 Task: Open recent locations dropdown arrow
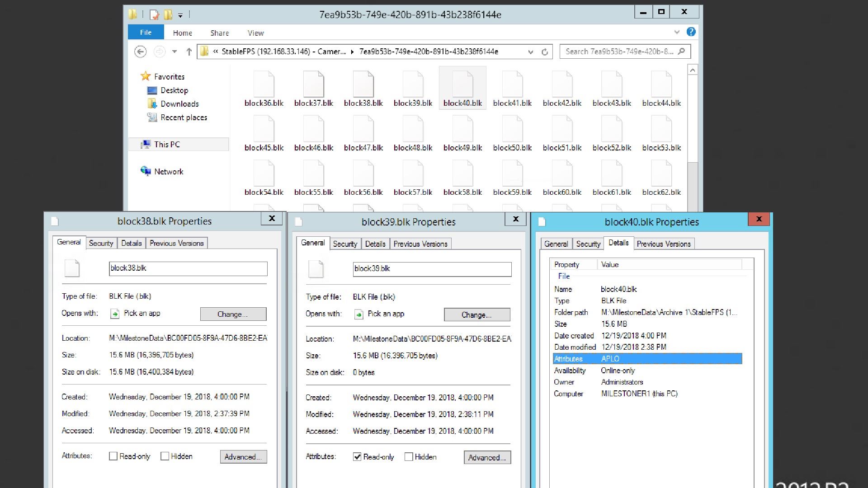(x=175, y=52)
